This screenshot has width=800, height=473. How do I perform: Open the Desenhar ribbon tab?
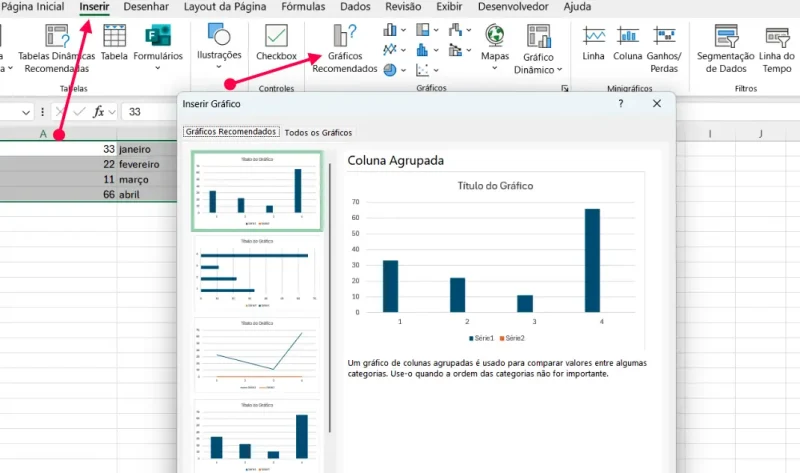(x=146, y=7)
